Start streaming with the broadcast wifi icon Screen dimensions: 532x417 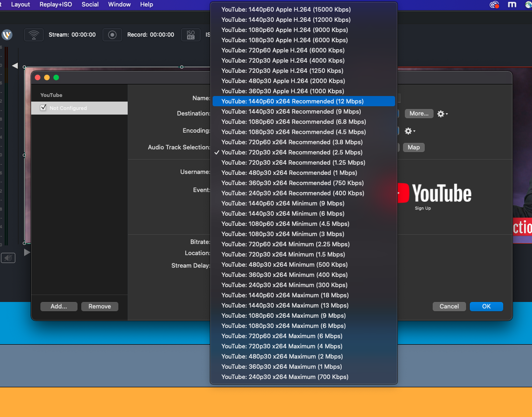pos(33,35)
